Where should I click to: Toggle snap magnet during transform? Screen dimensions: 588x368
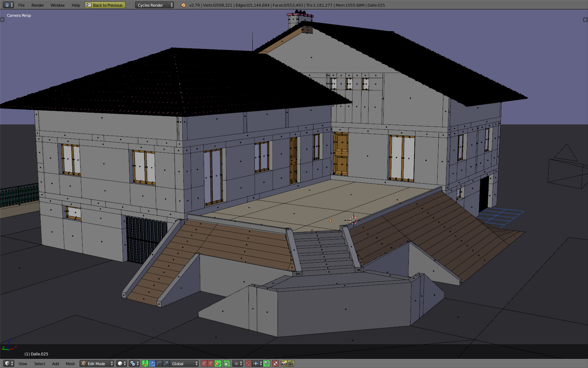[x=248, y=363]
